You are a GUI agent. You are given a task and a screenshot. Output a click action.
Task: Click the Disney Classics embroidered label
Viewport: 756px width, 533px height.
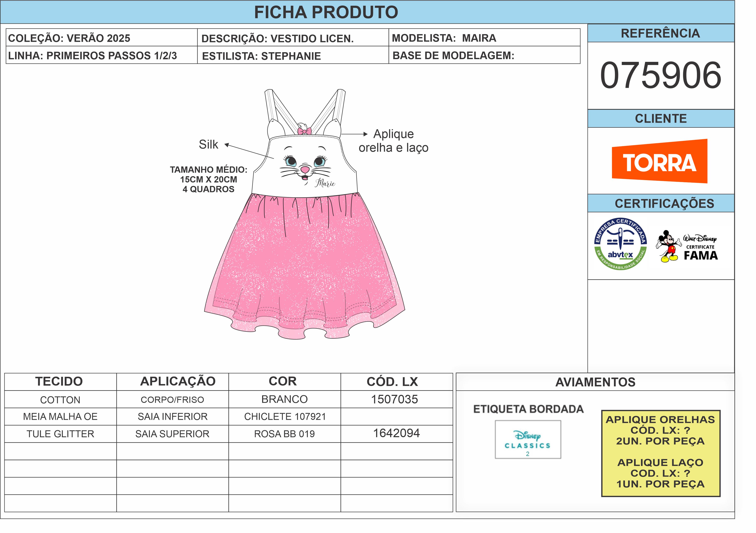527,439
